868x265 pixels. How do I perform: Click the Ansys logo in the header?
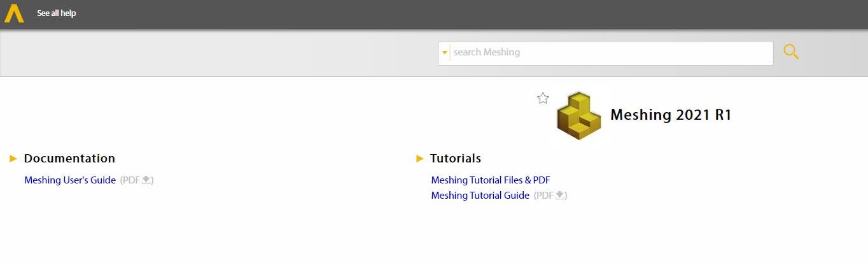(x=14, y=13)
